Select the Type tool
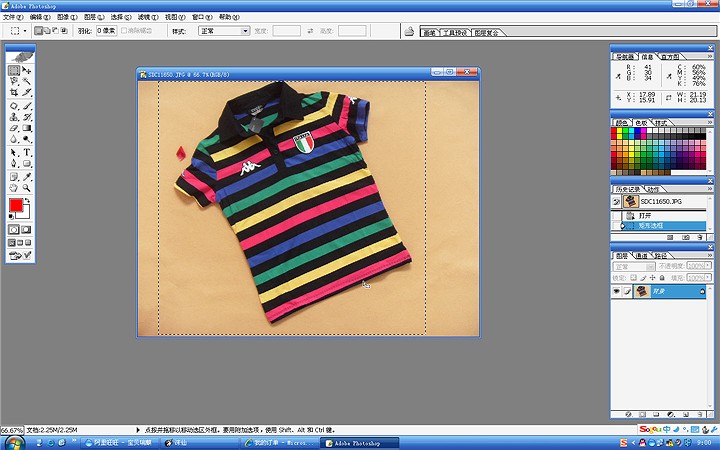This screenshot has width=720, height=450. click(x=27, y=152)
